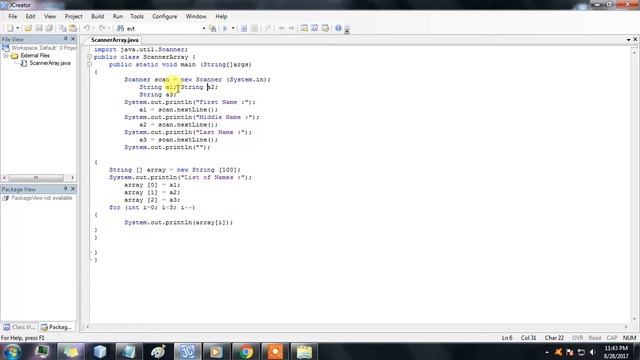Click the Save toolbar icon
The width and height of the screenshot is (640, 360).
point(39,28)
